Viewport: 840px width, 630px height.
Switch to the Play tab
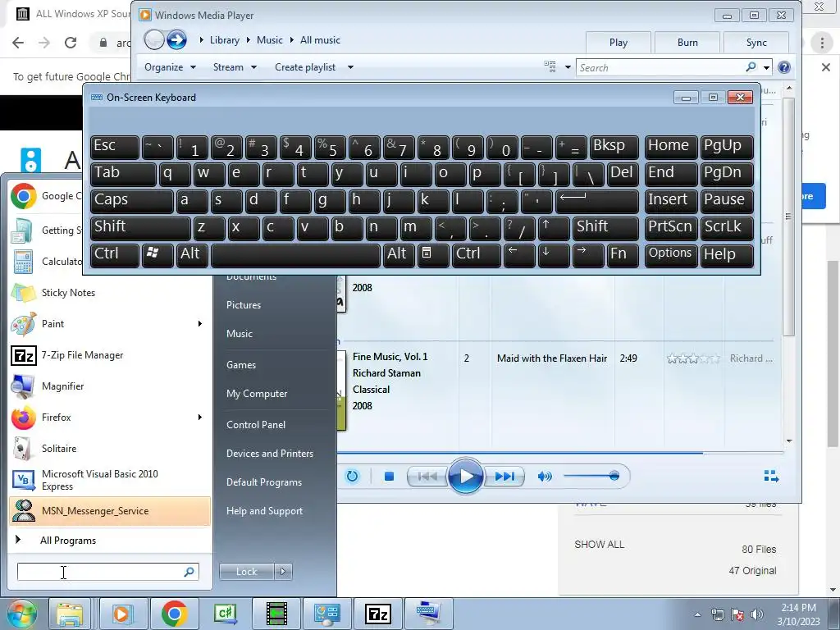(x=619, y=43)
